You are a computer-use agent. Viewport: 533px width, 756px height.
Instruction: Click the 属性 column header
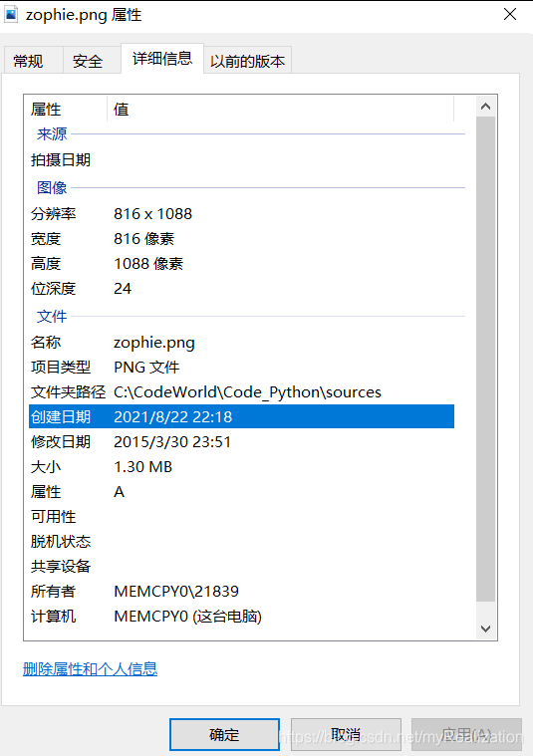(x=66, y=109)
